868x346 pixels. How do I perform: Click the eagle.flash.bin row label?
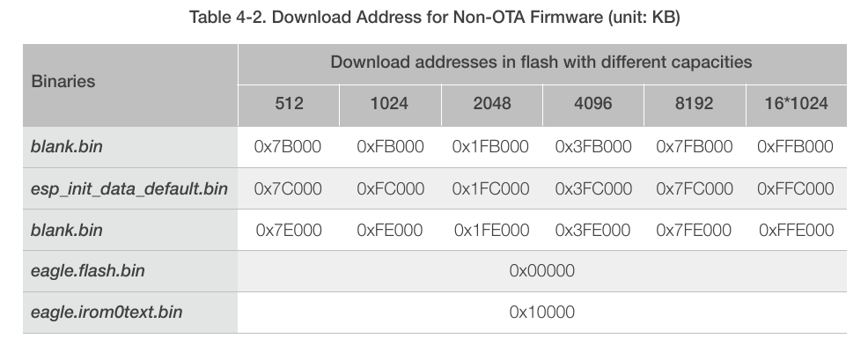coord(87,270)
